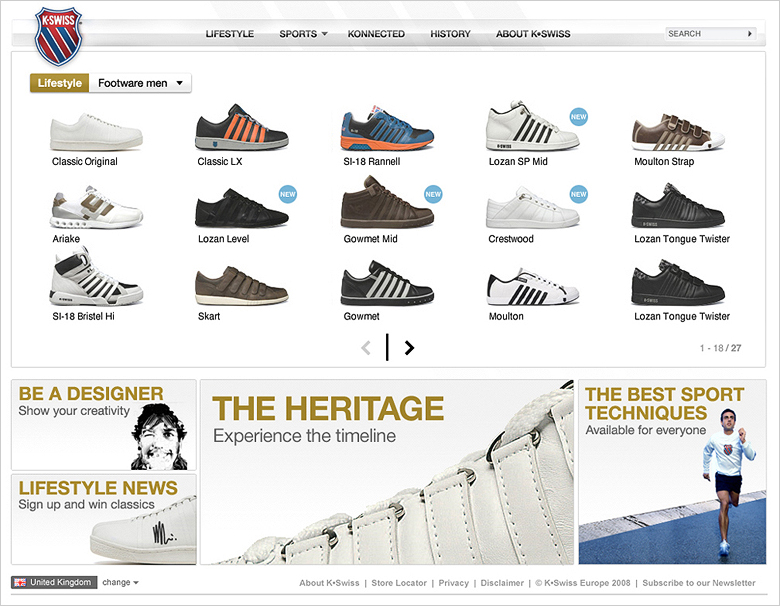Screen dimensions: 780x606
Task: Open The Heritage timeline banner
Action: coord(387,472)
